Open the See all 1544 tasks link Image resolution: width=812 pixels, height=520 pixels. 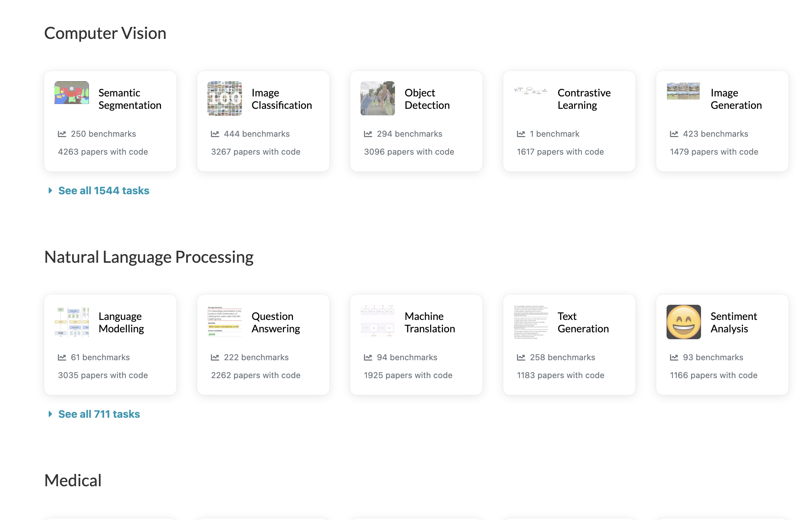[104, 190]
